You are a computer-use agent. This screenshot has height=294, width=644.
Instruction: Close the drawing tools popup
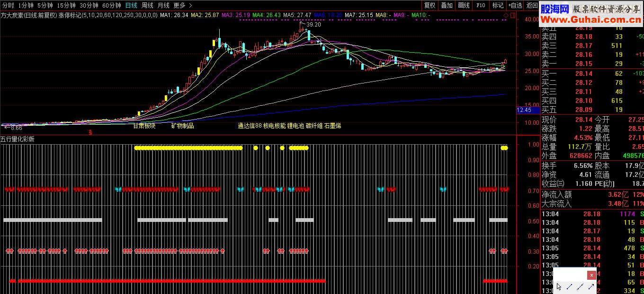(x=591, y=276)
